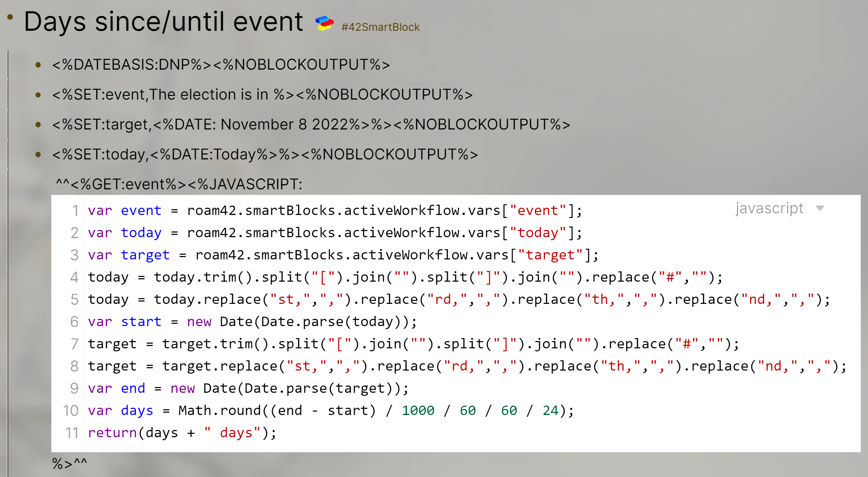Click the bullet beside the SET:target block
Screen dimensions: 868x477
39,124
